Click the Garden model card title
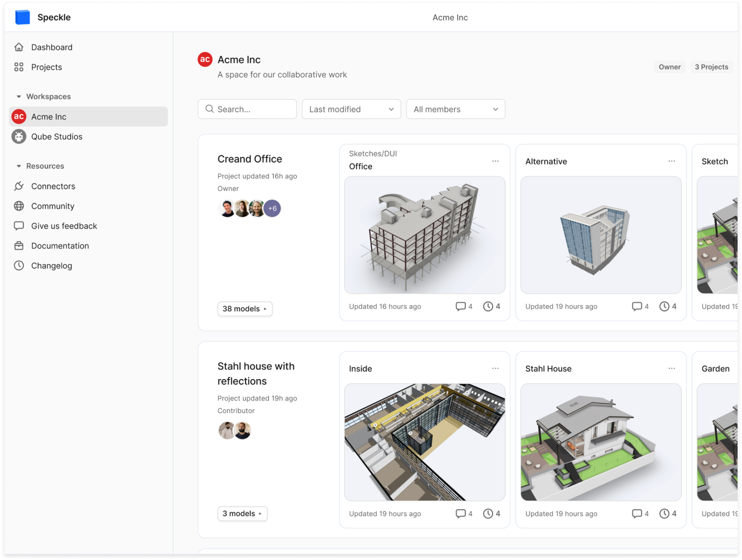The image size is (742, 560). [x=715, y=369]
